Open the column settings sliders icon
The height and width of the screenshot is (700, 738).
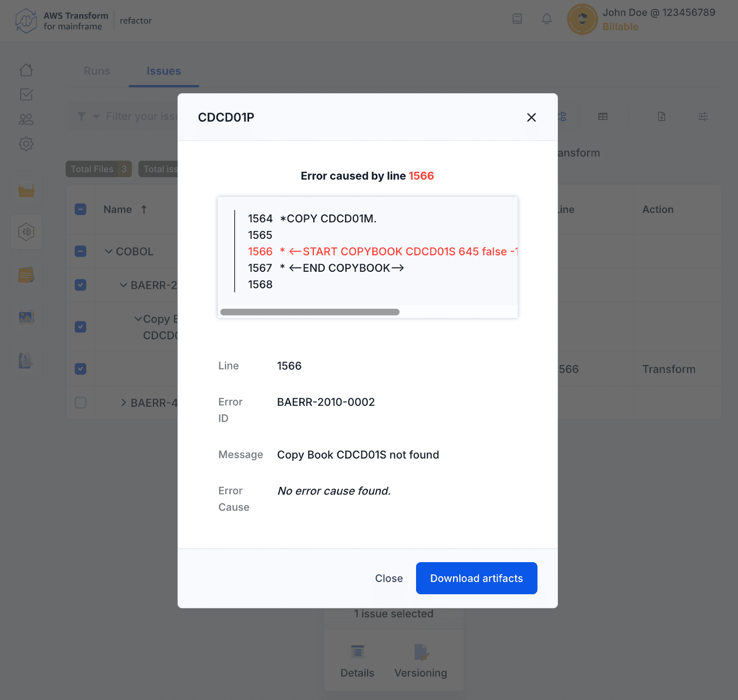point(703,117)
